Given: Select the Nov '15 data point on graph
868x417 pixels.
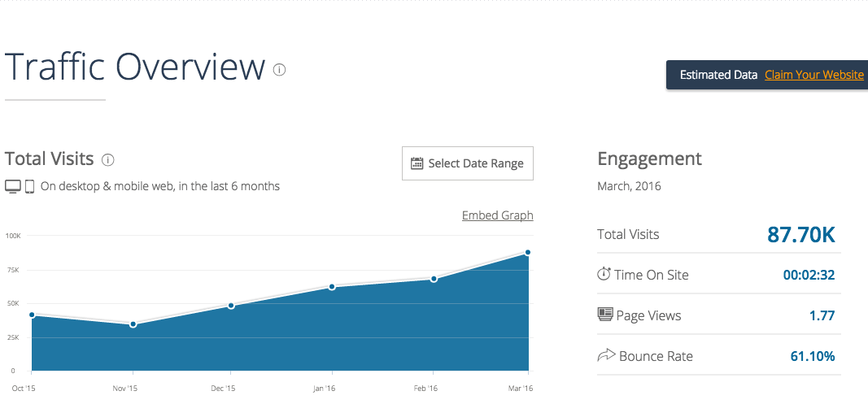Looking at the screenshot, I should point(133,324).
